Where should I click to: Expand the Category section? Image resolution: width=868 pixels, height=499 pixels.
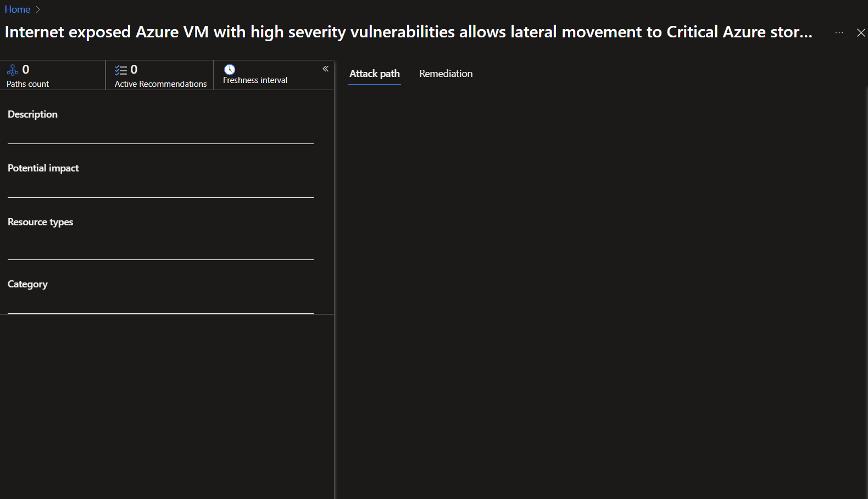pyautogui.click(x=27, y=284)
